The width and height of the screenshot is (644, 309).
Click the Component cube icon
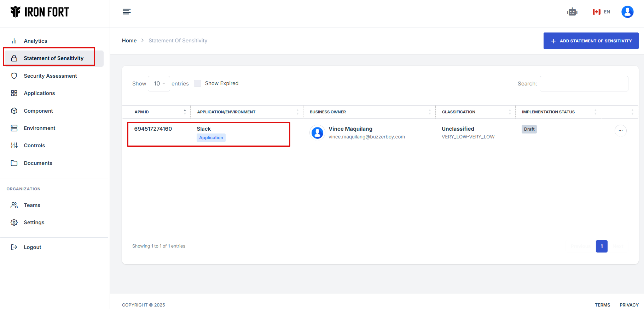[14, 111]
